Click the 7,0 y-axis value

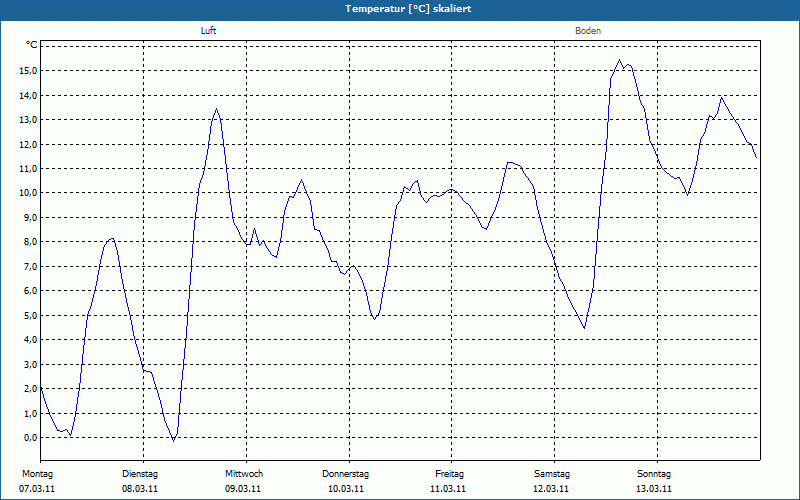pyautogui.click(x=30, y=266)
